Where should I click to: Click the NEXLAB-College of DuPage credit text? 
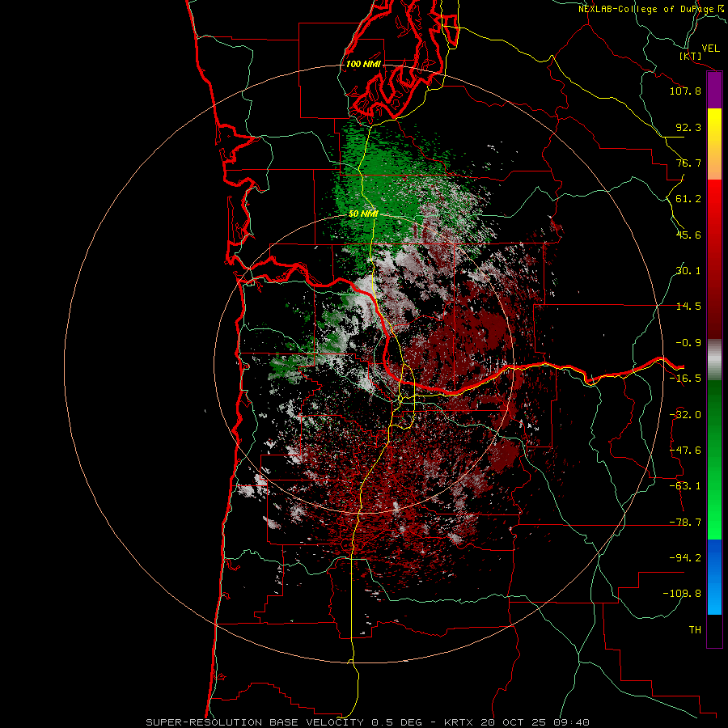(652, 9)
